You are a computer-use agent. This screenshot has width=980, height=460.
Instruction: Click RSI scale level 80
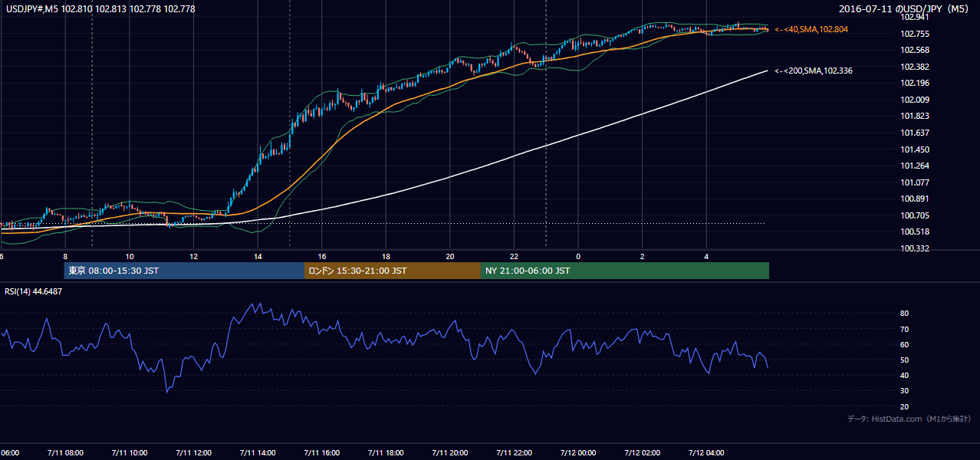[x=904, y=314]
